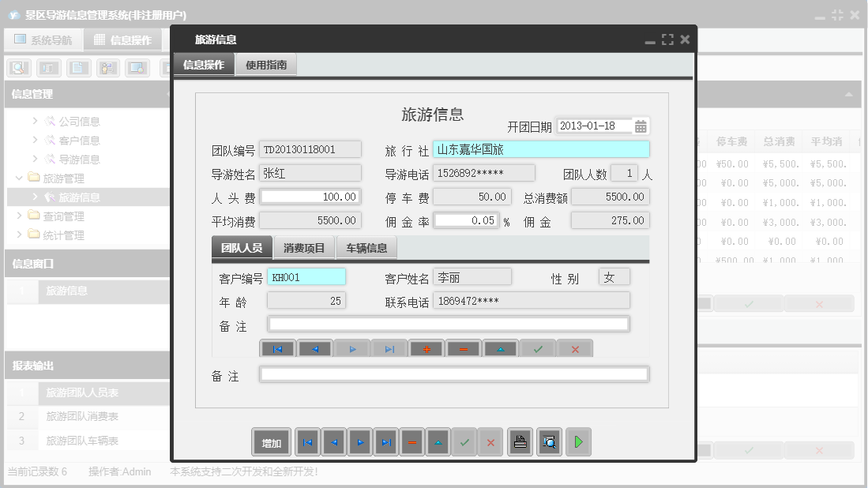The height and width of the screenshot is (488, 868).
Task: Click previous record arrow in team member navigator
Action: pyautogui.click(x=315, y=349)
